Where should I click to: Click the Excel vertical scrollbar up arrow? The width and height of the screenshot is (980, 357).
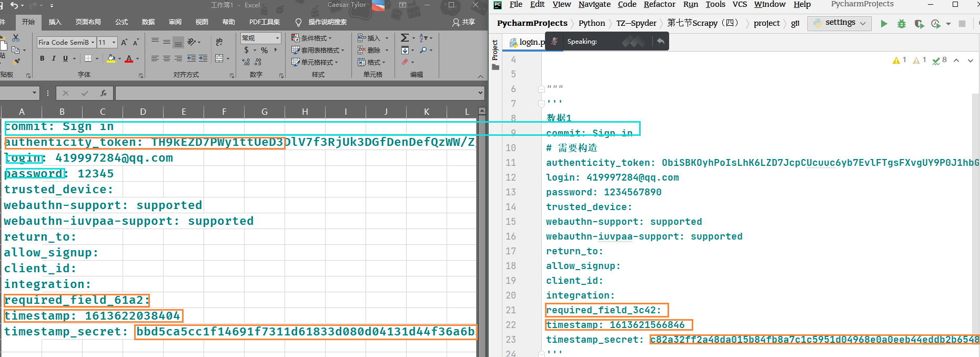tap(481, 111)
